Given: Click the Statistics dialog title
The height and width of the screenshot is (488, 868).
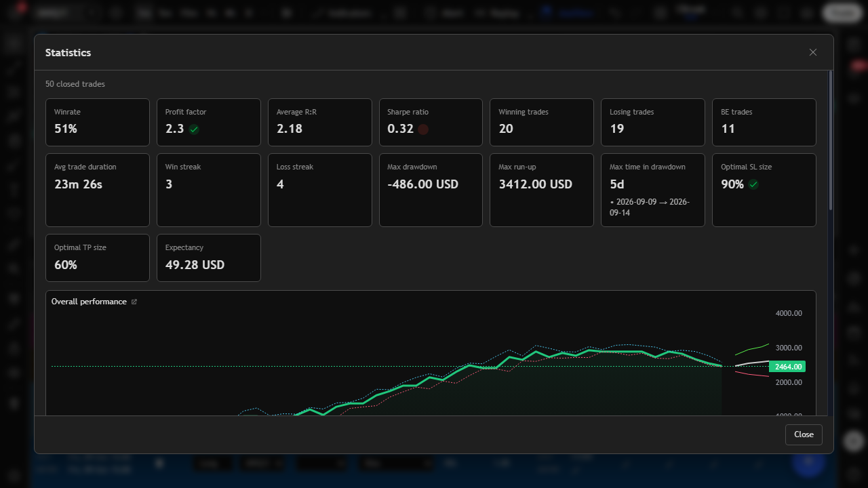Looking at the screenshot, I should tap(68, 52).
